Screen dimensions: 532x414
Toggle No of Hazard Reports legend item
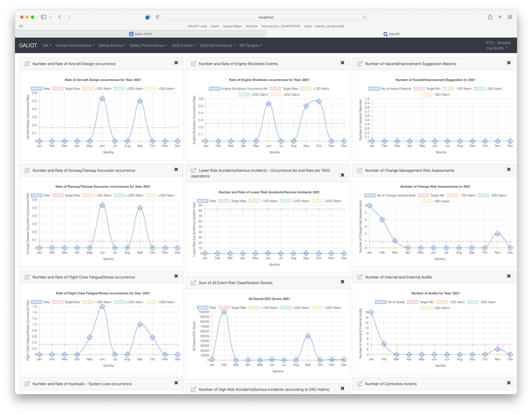tap(390, 89)
